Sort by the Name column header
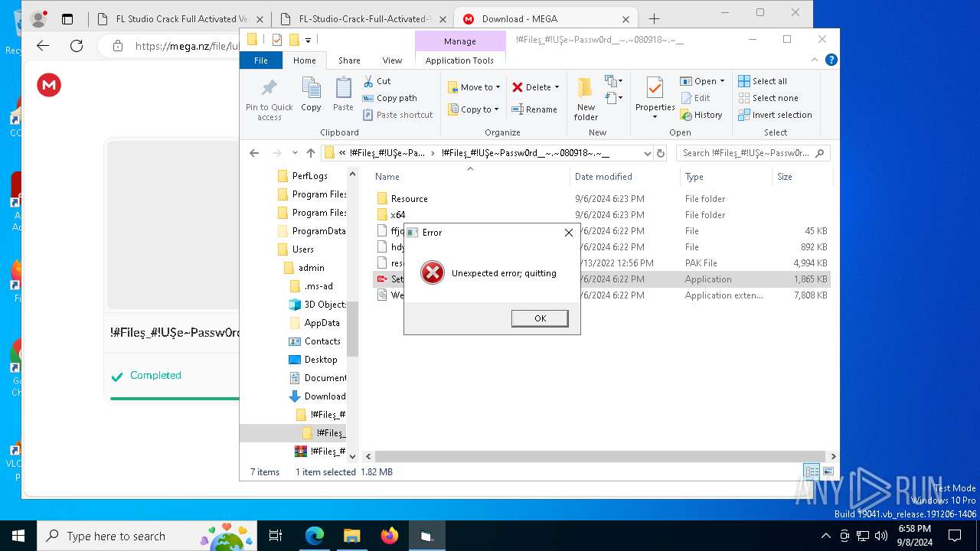This screenshot has height=551, width=980. [x=387, y=177]
